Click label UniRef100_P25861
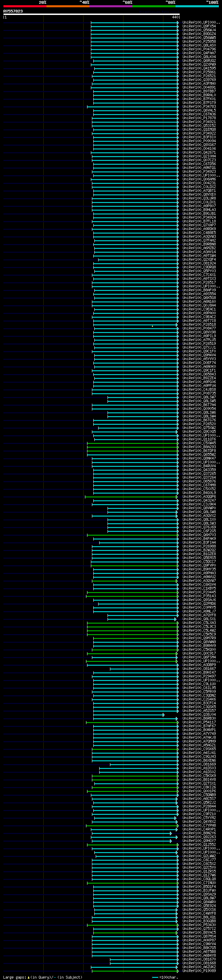The width and height of the screenshot is (222, 980). click(199, 72)
